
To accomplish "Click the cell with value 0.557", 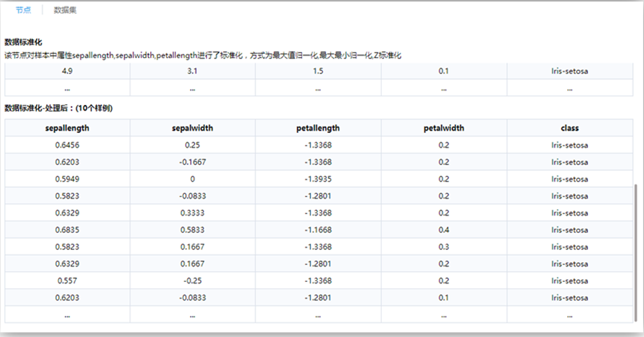I will pyautogui.click(x=67, y=281).
